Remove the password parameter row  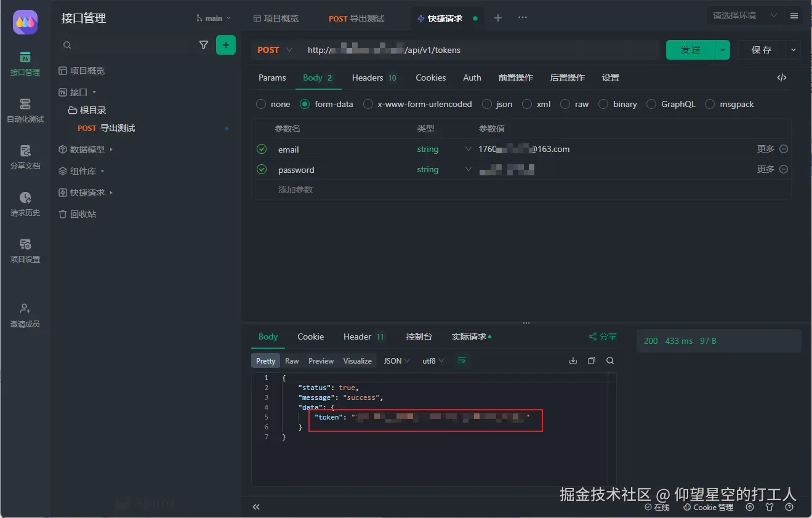[784, 169]
